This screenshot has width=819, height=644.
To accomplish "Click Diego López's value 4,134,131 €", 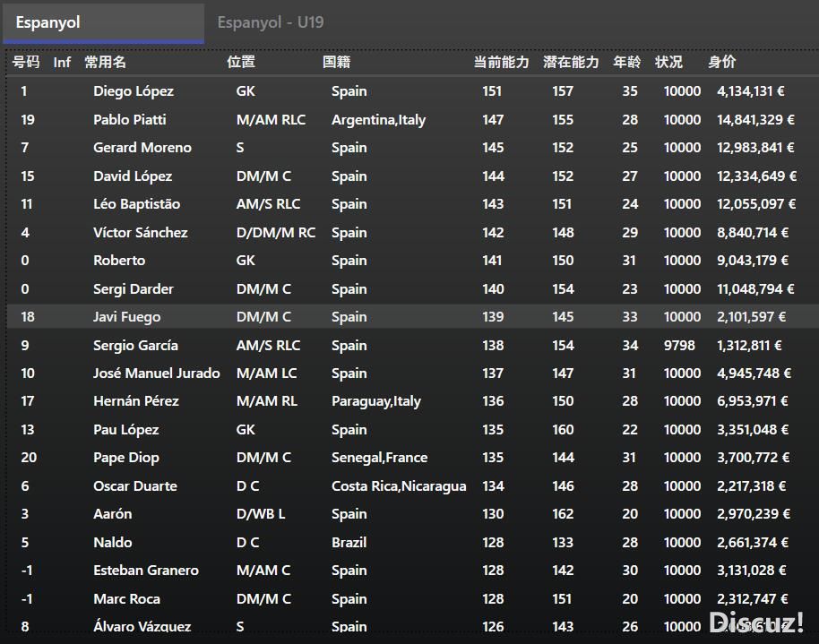I will coord(751,91).
